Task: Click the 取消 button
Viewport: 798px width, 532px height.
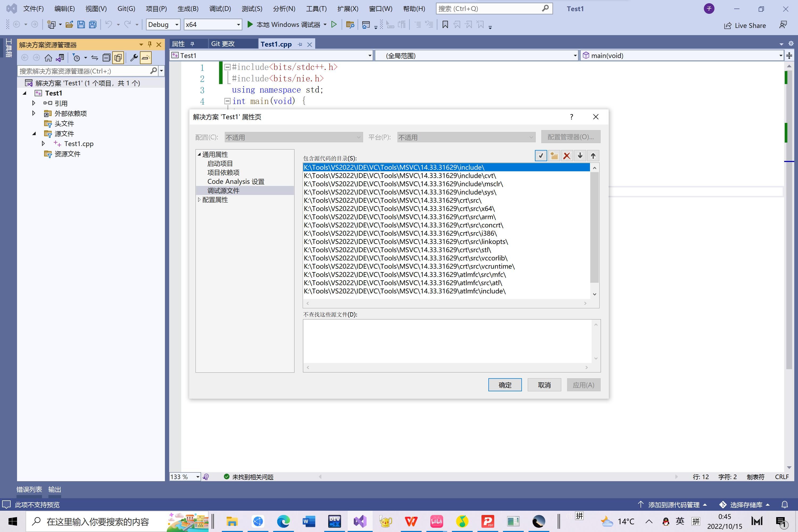Action: point(544,385)
